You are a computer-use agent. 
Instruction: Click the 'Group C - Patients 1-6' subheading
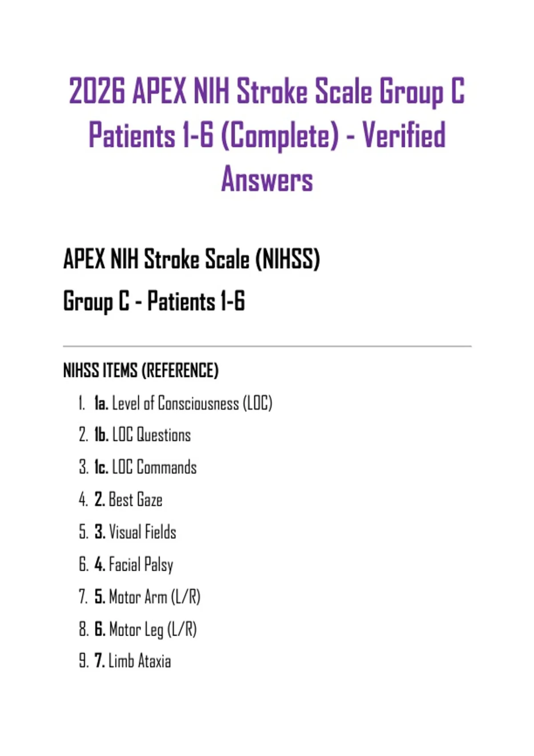(x=154, y=301)
